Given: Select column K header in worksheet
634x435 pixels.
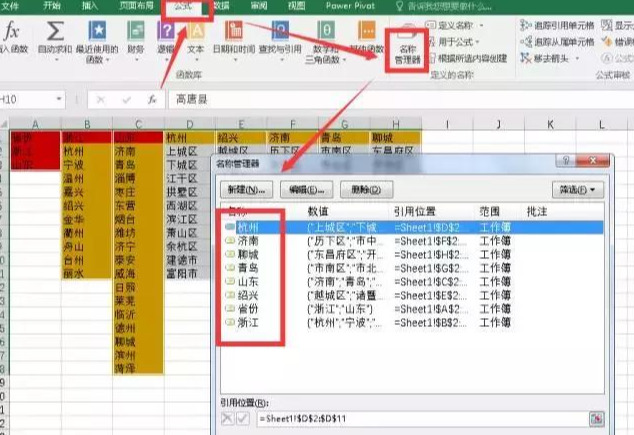Looking at the screenshot, I should pos(550,125).
